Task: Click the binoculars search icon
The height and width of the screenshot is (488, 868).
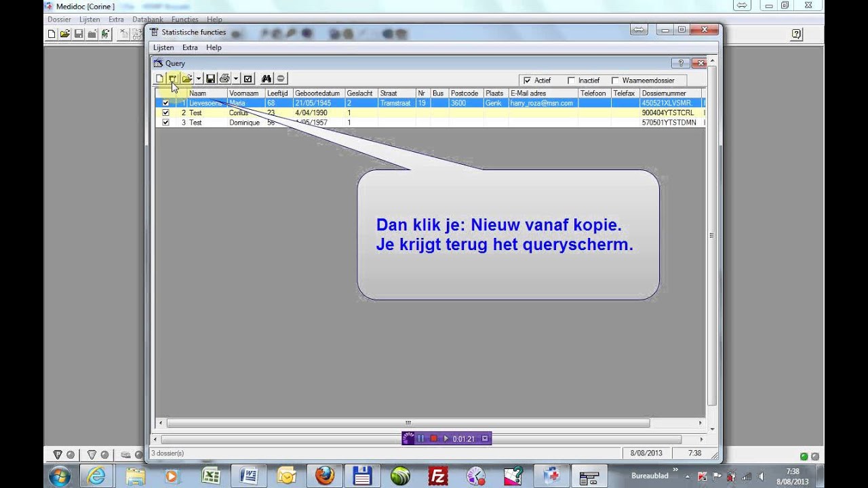Action: click(267, 79)
